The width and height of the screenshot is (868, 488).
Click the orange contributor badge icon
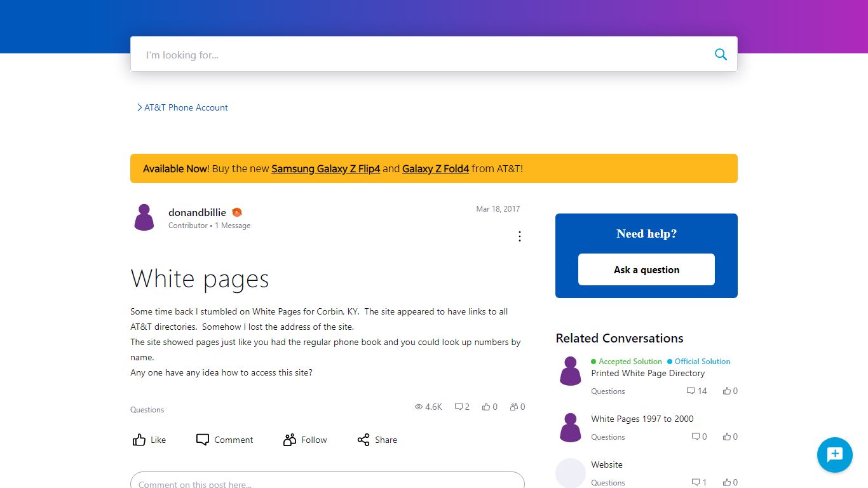point(236,212)
